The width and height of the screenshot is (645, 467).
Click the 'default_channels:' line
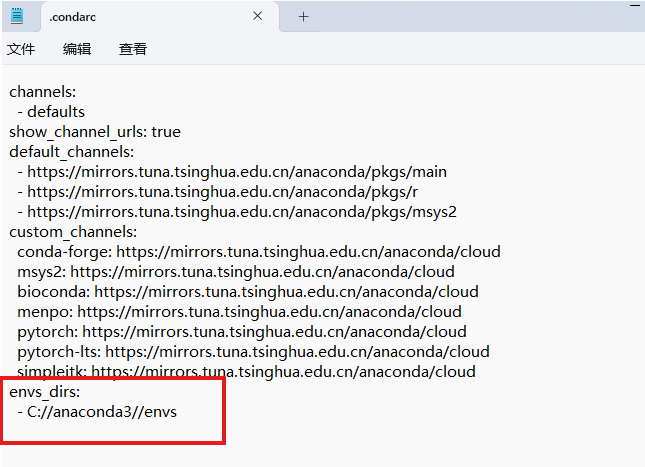click(72, 152)
